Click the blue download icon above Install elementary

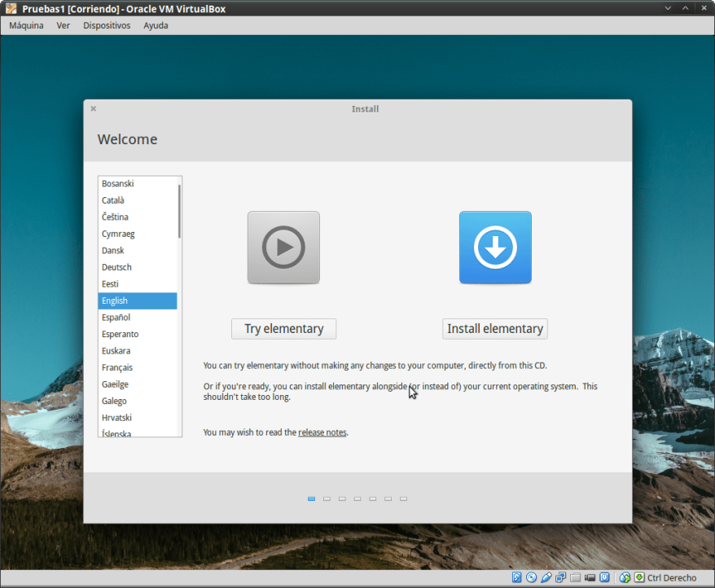pos(495,248)
